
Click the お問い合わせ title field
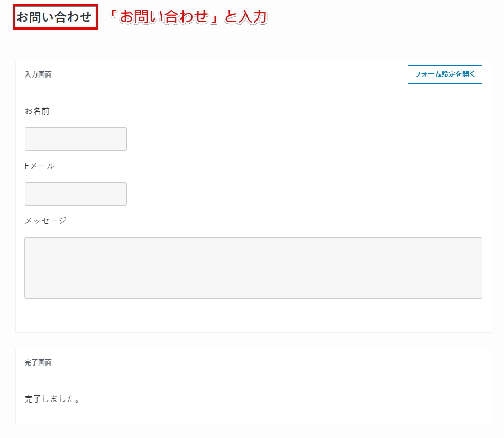(56, 17)
